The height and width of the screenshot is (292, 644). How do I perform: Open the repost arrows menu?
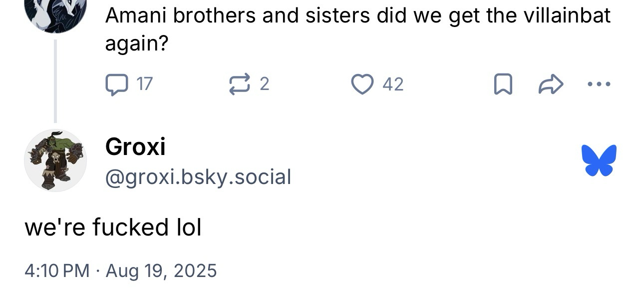tap(239, 84)
